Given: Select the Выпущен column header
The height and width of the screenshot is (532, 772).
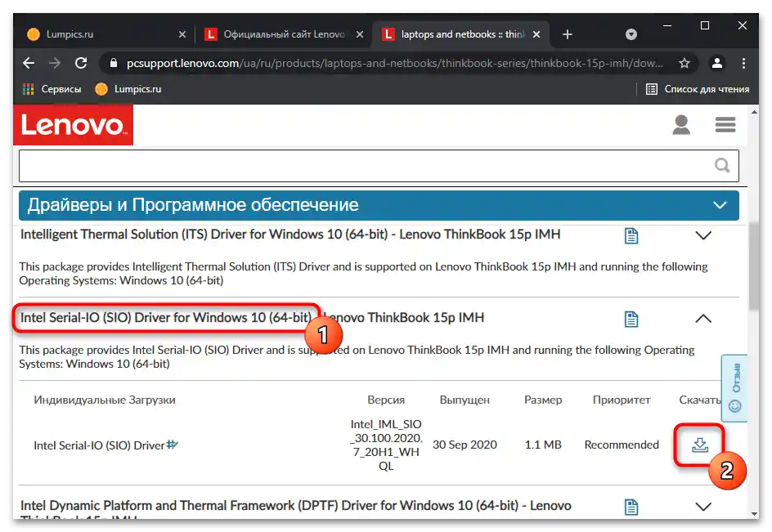Looking at the screenshot, I should point(465,400).
